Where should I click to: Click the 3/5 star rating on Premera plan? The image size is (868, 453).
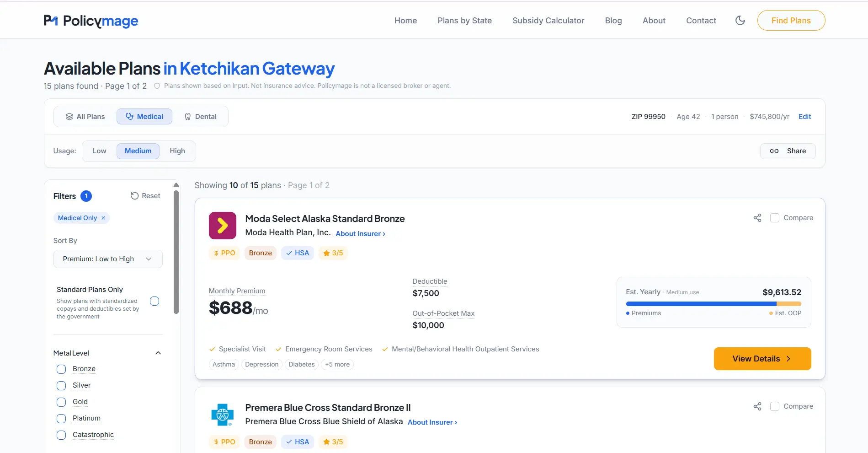333,442
